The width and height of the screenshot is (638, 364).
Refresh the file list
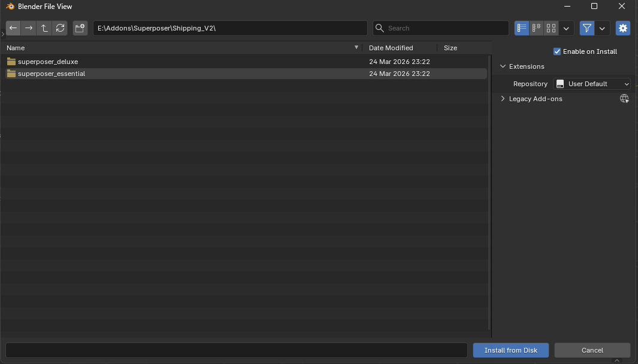point(60,28)
